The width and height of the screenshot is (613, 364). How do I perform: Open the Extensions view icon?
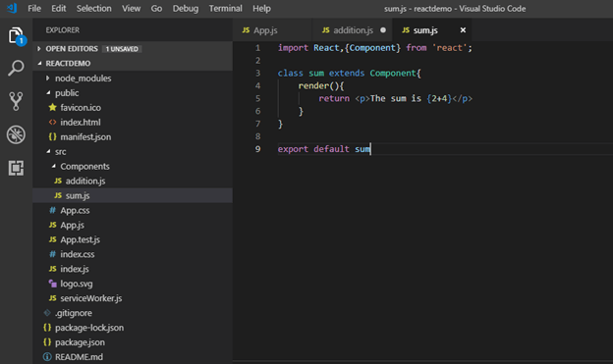tap(16, 168)
